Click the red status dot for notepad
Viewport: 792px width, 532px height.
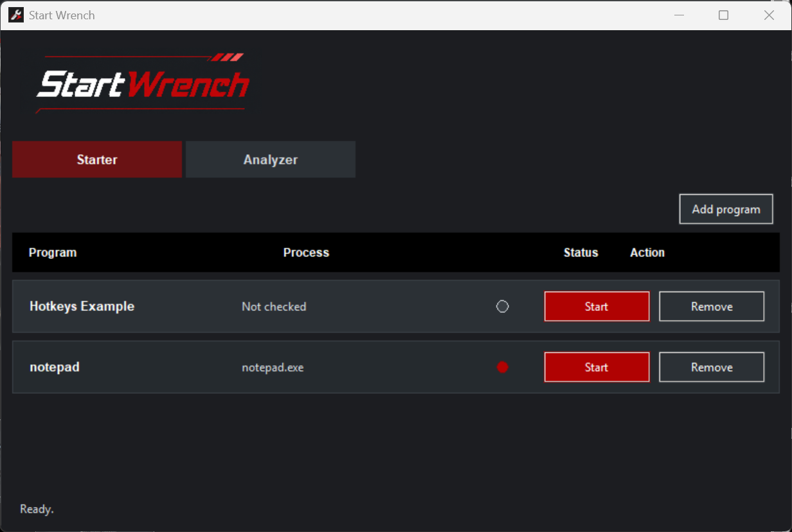(503, 367)
